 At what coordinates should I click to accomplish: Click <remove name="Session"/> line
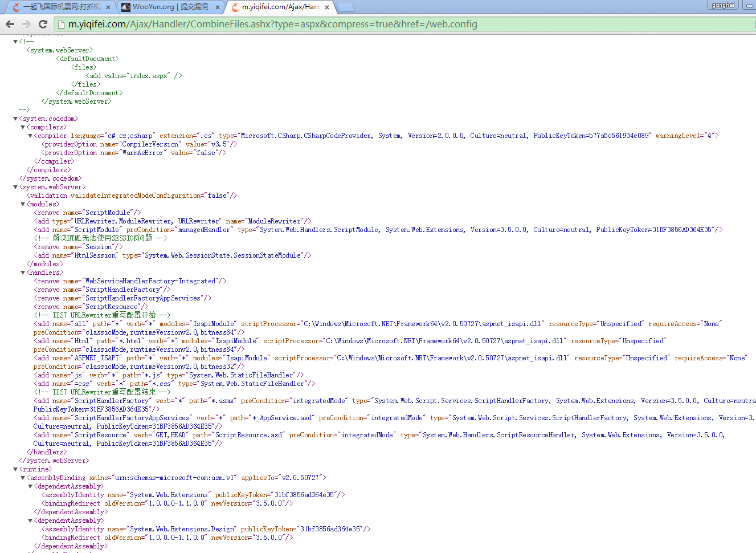tap(78, 247)
